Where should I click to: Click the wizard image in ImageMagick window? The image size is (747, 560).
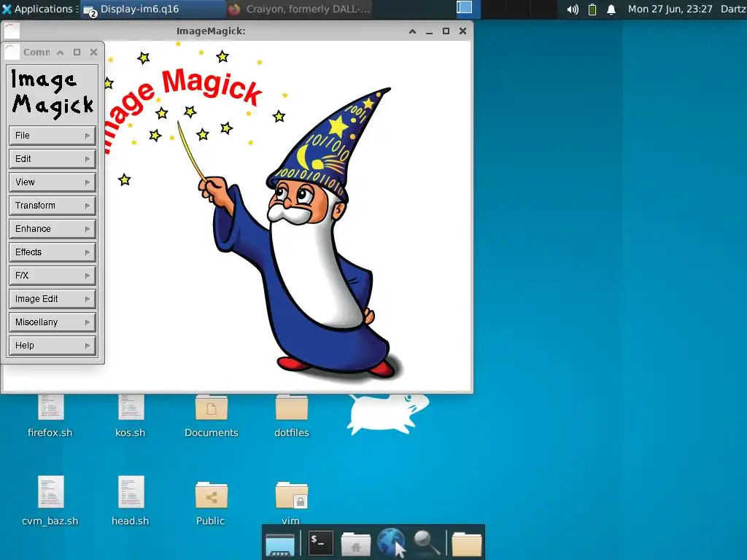coord(288,215)
